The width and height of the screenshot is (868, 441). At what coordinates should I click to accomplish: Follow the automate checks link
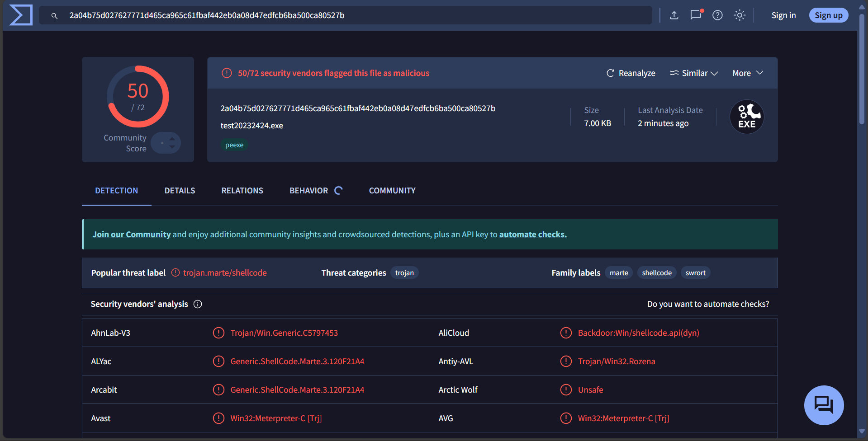click(533, 235)
